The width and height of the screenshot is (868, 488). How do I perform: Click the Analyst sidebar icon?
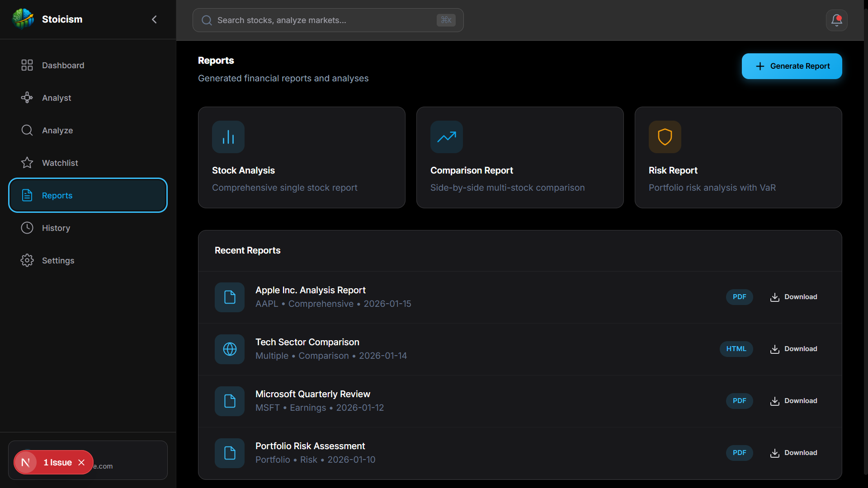(x=27, y=98)
